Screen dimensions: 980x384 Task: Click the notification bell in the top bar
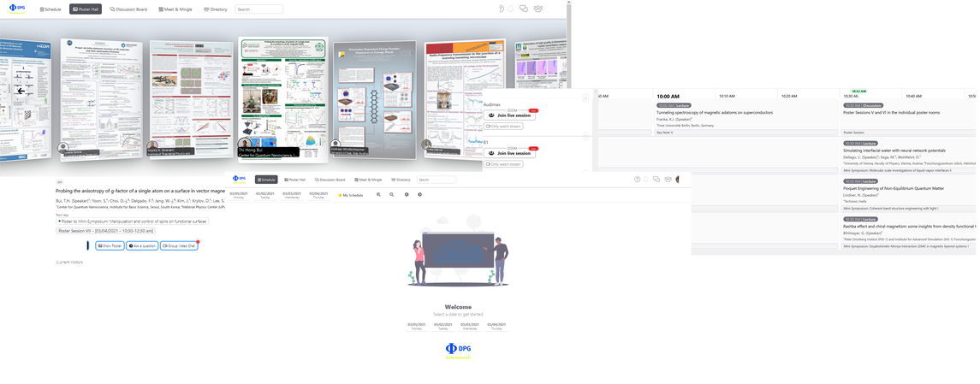click(511, 9)
